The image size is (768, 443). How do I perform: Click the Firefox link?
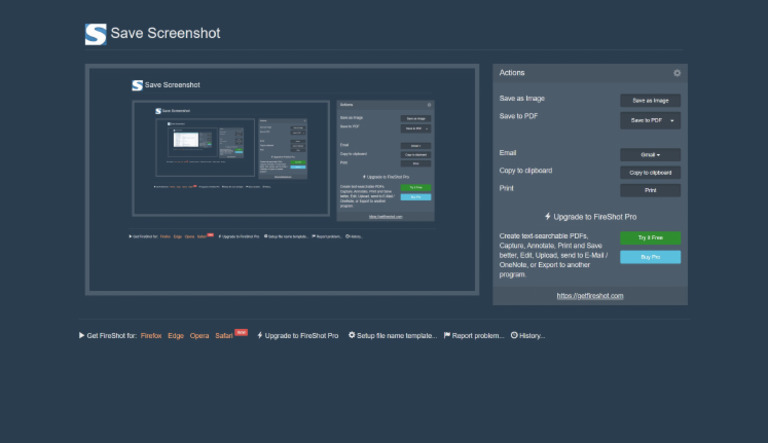pos(151,336)
